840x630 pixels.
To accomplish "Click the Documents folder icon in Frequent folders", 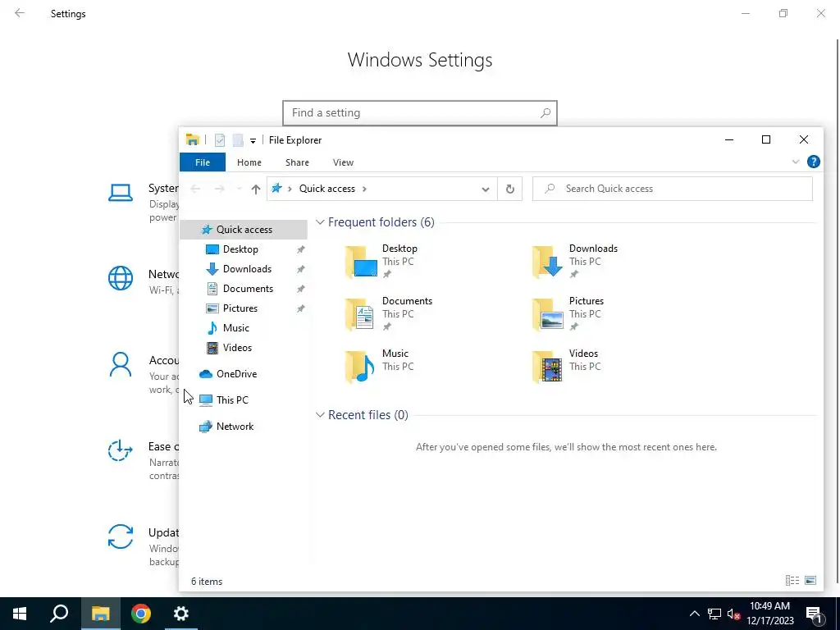I will coord(361,314).
